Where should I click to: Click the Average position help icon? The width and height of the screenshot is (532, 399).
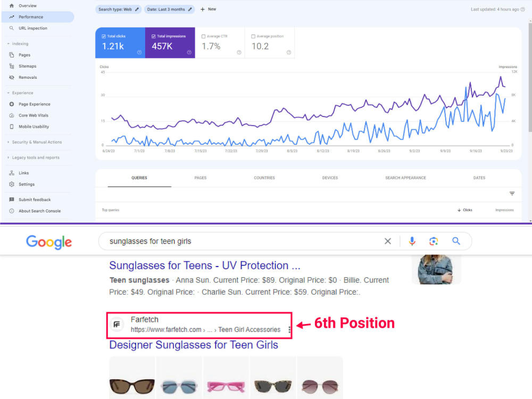[x=289, y=52]
